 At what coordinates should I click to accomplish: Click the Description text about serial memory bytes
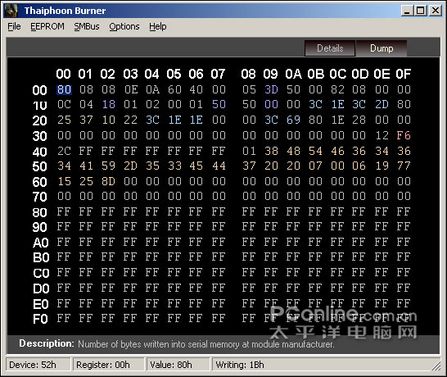[206, 344]
